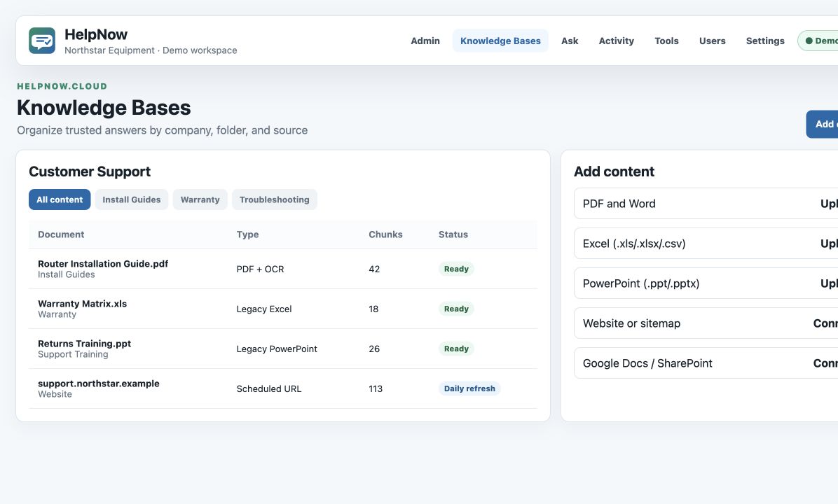Click the Support Training folder label
This screenshot has height=504, width=838.
tap(73, 354)
